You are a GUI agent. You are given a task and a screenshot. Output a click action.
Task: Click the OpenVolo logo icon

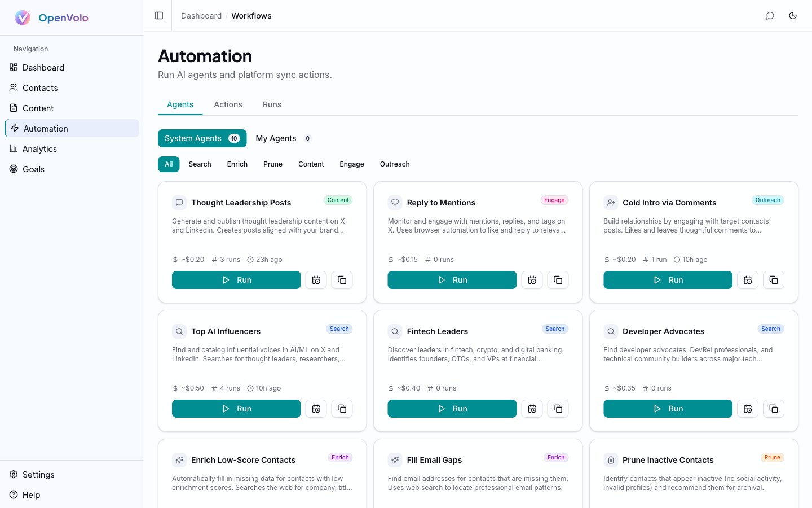[x=23, y=17]
